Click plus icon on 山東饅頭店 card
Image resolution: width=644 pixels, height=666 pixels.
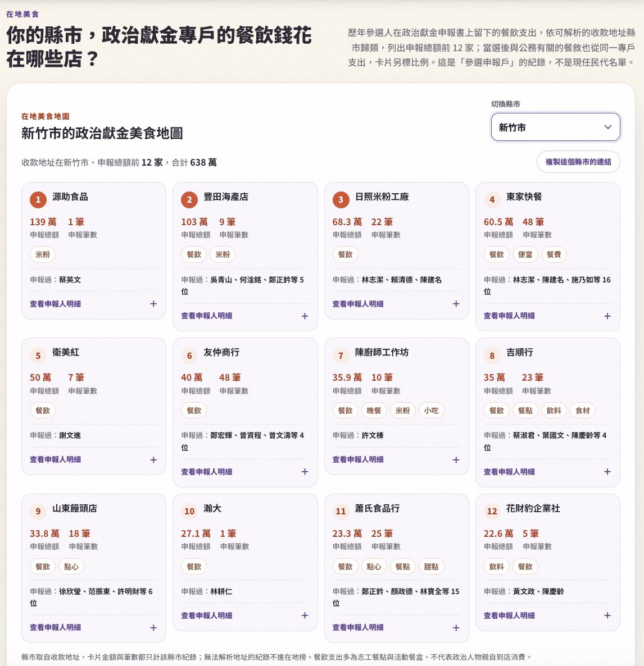pyautogui.click(x=153, y=627)
